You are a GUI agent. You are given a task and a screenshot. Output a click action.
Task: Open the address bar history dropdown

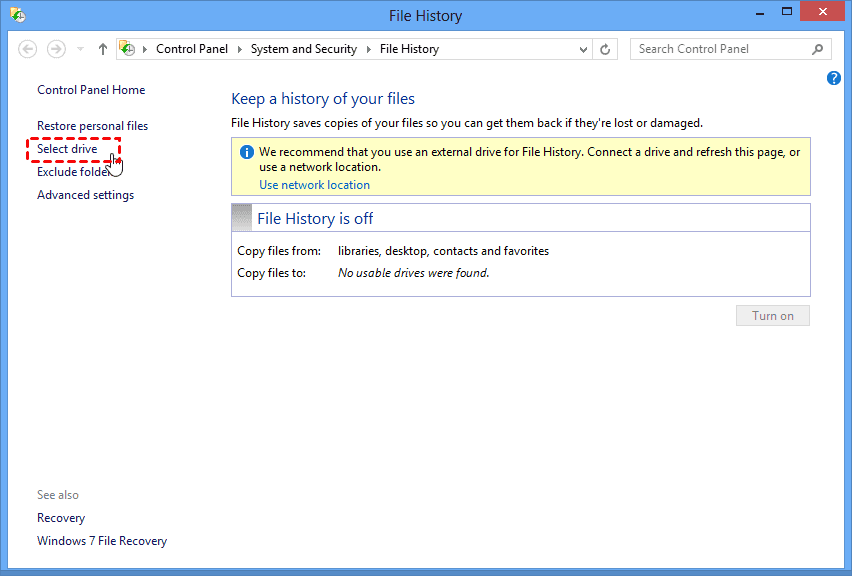584,49
